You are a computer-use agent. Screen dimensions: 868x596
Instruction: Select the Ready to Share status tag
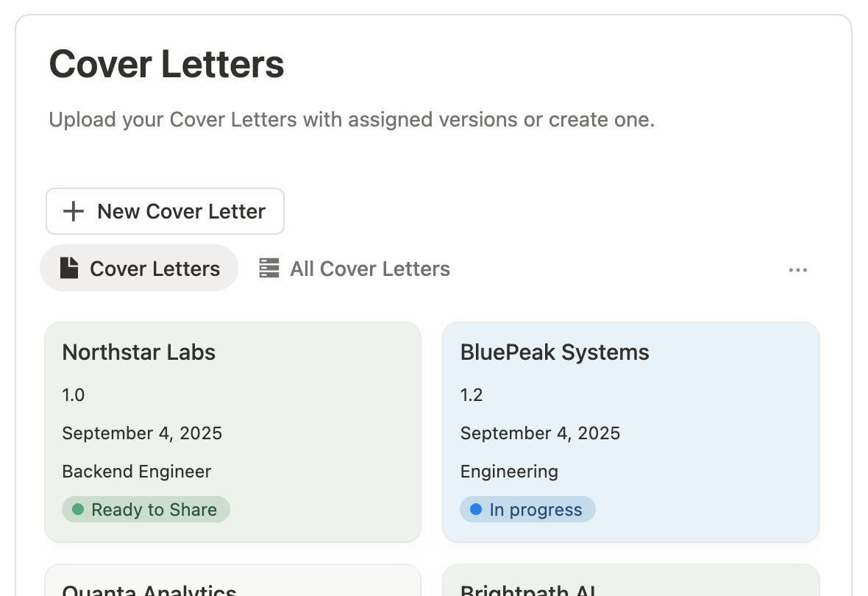click(146, 509)
